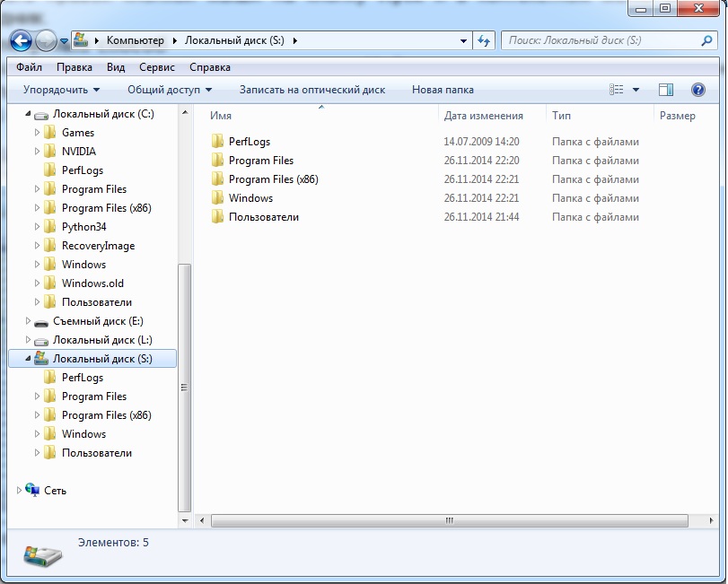Image resolution: width=728 pixels, height=584 pixels.
Task: Click the navigation pane vertical scrollbar thumb
Action: (185, 388)
